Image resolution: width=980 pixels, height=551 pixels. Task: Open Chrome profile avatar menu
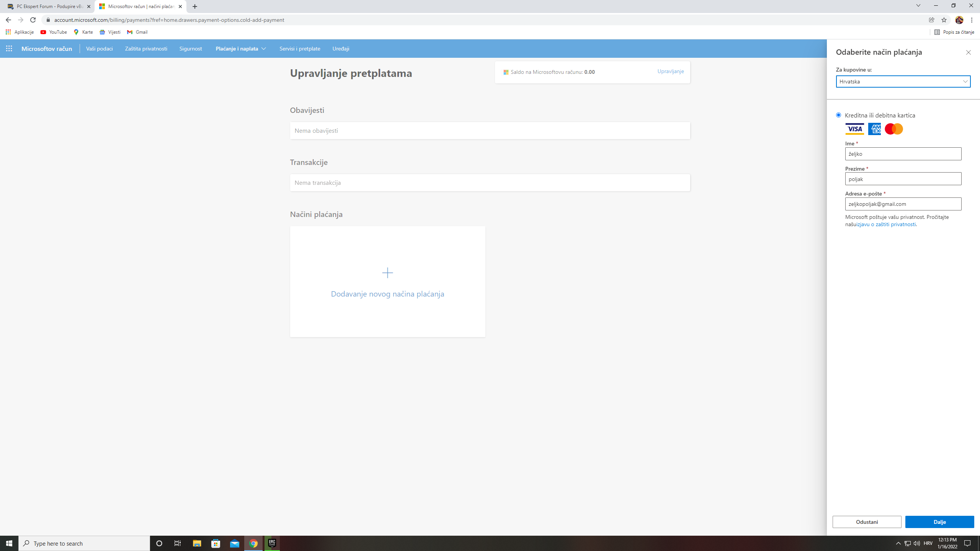959,20
